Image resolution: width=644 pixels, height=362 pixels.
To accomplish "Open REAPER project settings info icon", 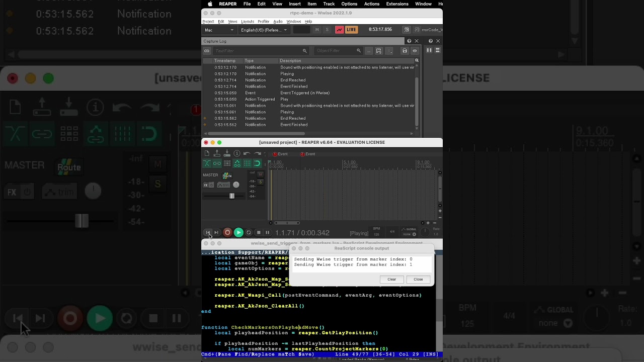I will [237, 153].
